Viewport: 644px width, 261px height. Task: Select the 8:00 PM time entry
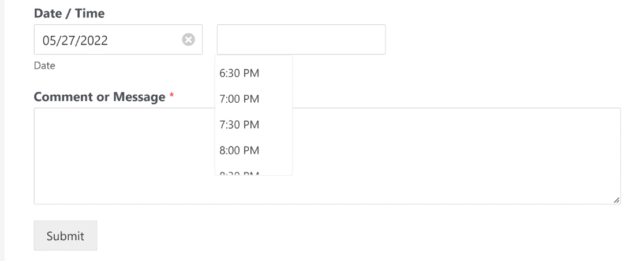[x=253, y=150]
